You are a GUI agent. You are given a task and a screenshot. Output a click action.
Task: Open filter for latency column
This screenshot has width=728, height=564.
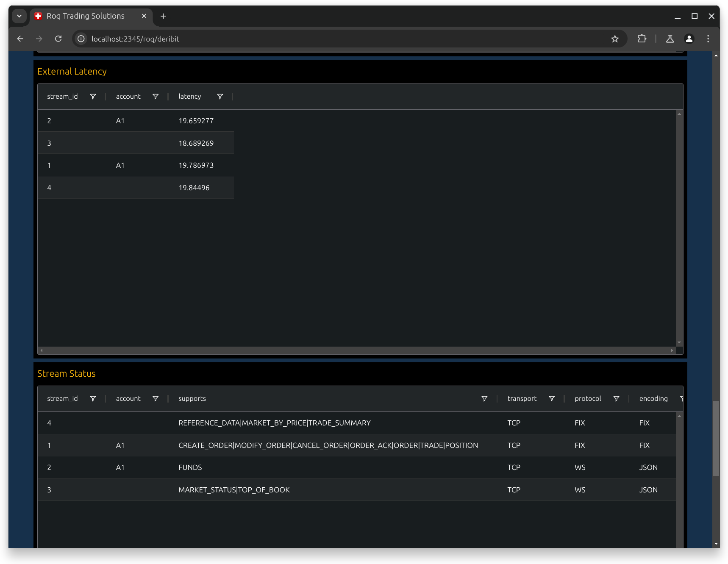pos(220,97)
